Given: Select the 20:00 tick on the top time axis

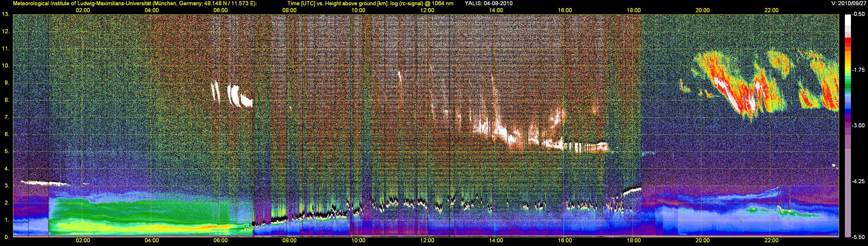Looking at the screenshot, I should [x=703, y=10].
